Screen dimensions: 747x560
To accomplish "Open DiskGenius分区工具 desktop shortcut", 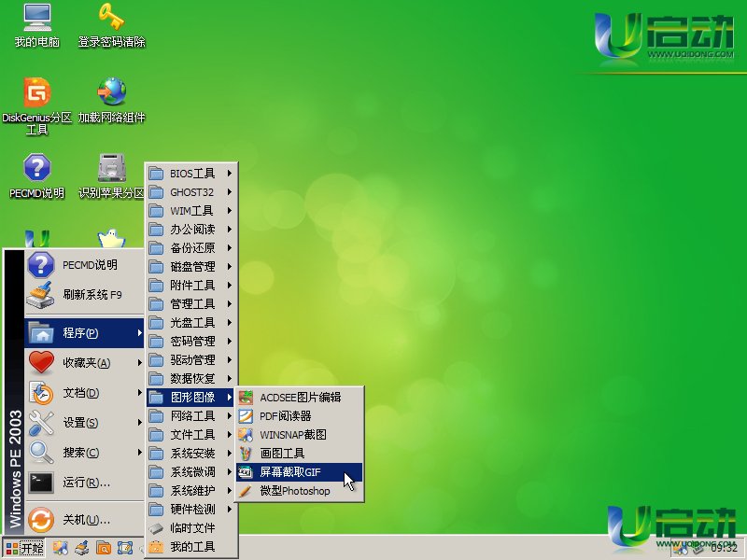I will click(x=37, y=105).
